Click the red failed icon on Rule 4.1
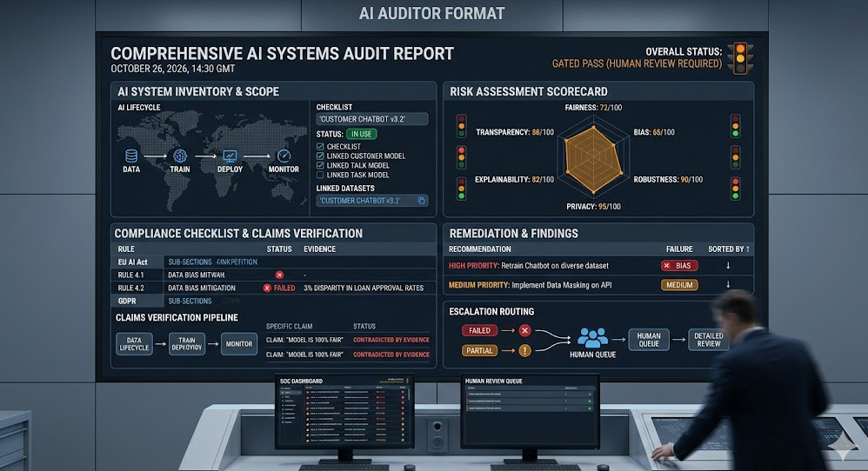Image resolution: width=868 pixels, height=471 pixels. [279, 275]
